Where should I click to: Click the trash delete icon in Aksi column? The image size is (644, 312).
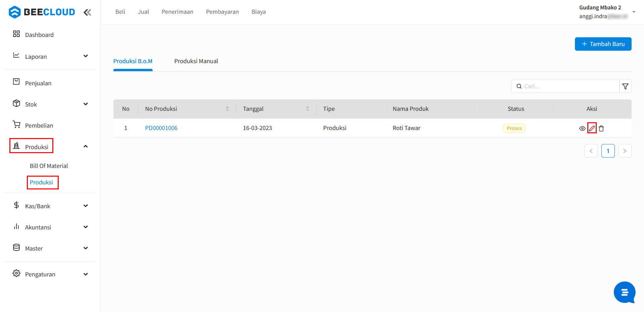tap(601, 128)
